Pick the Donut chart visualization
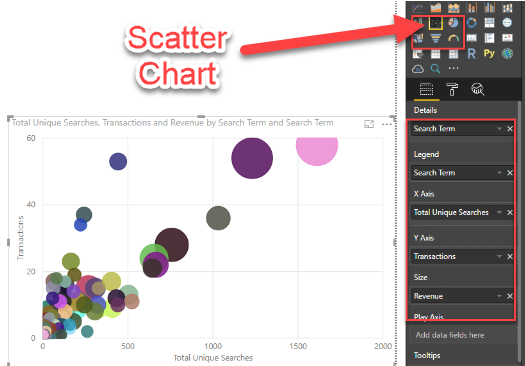Image resolution: width=525 pixels, height=366 pixels. [471, 23]
